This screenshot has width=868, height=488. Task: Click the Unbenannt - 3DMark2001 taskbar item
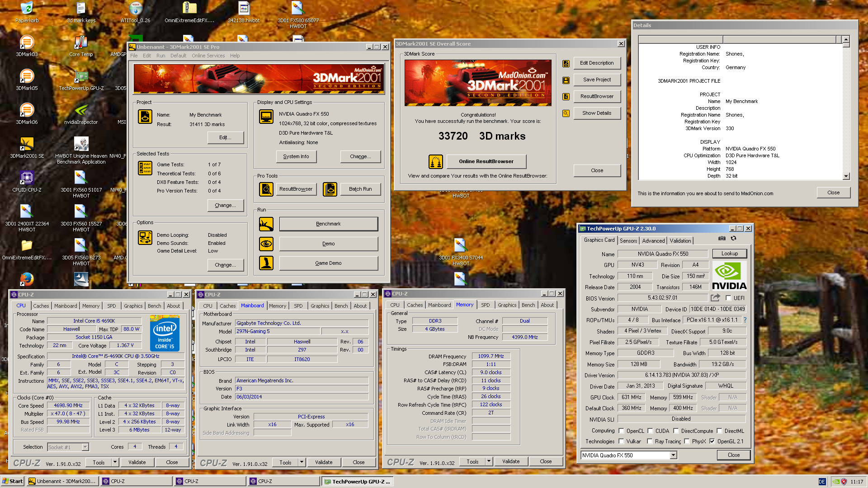tap(62, 482)
